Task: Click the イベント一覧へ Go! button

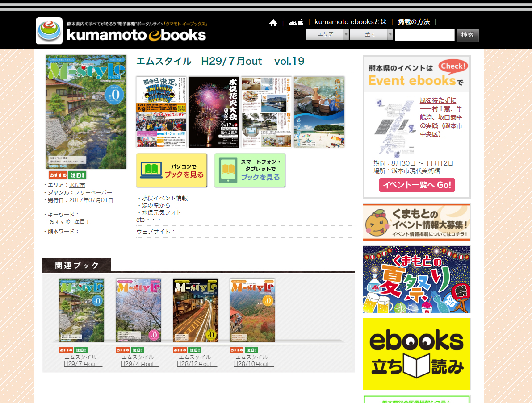Action: point(417,185)
